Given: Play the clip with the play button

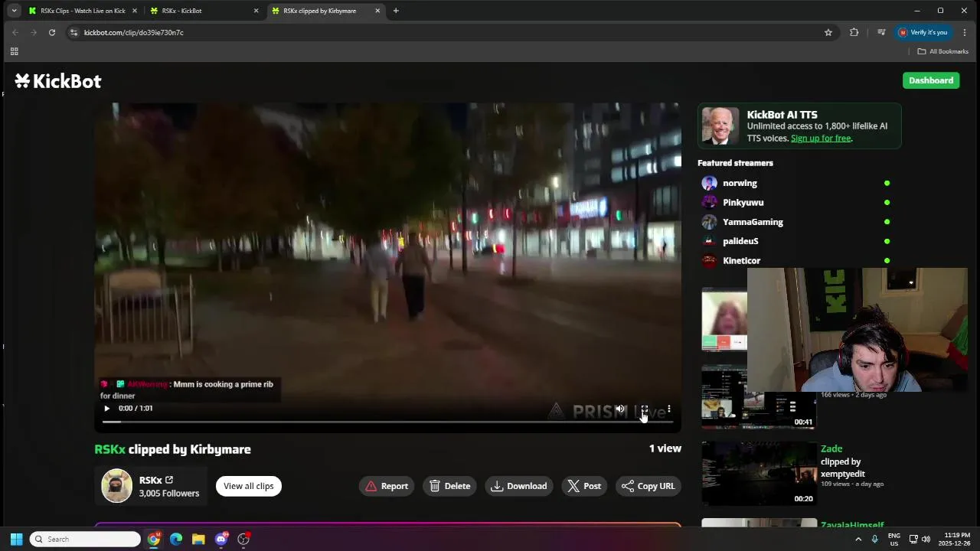Looking at the screenshot, I should (x=106, y=409).
